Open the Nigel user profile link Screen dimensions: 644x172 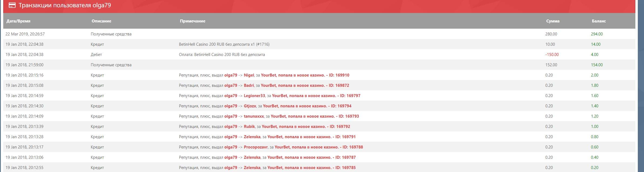tap(249, 75)
